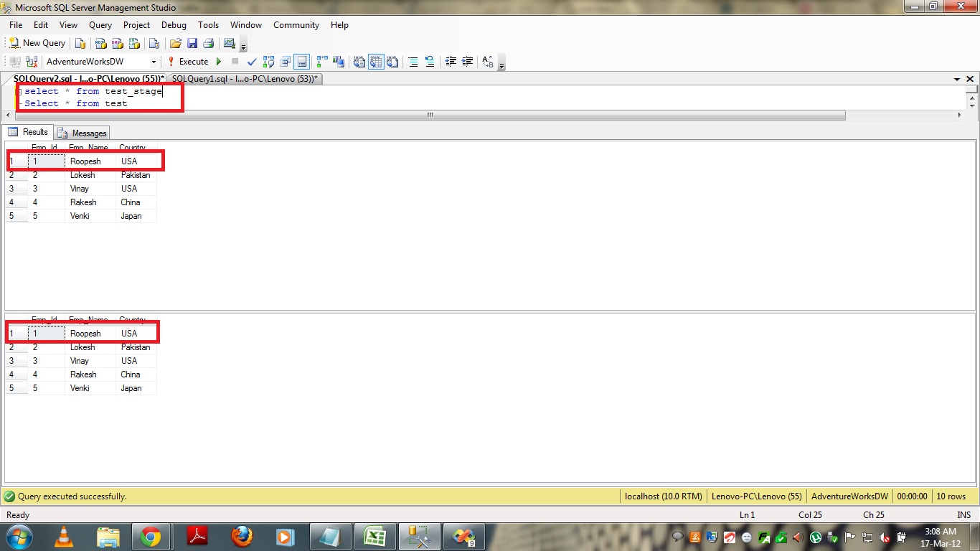Click the Print icon in toolbar
This screenshot has height=551, width=980.
coord(208,43)
